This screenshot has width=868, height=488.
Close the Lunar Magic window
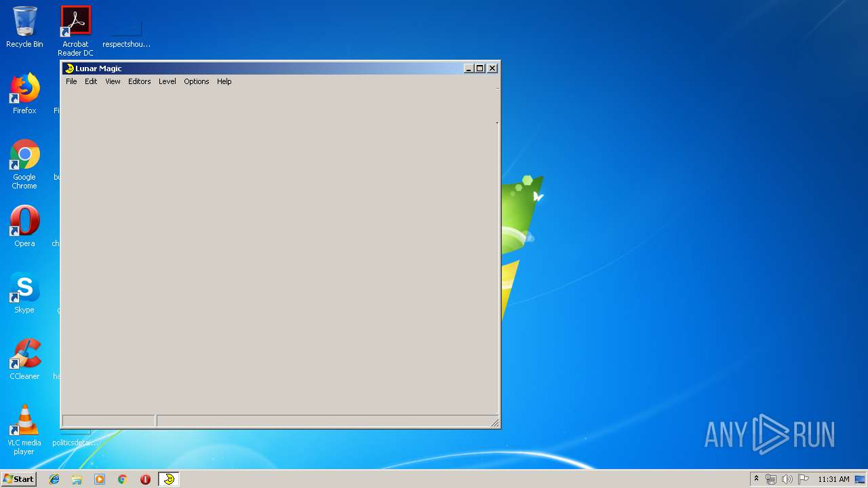(x=492, y=68)
